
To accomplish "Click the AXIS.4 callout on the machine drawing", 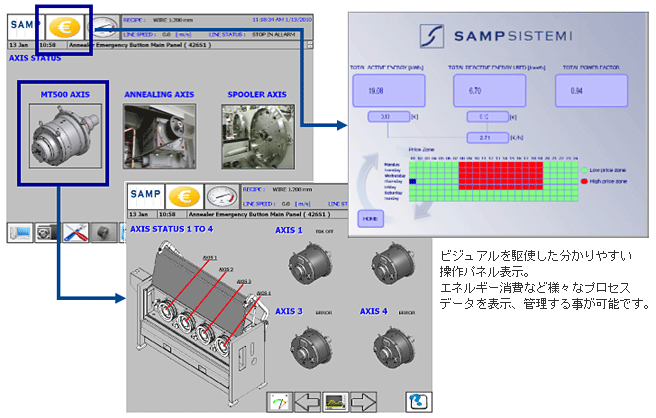I will coord(264,293).
